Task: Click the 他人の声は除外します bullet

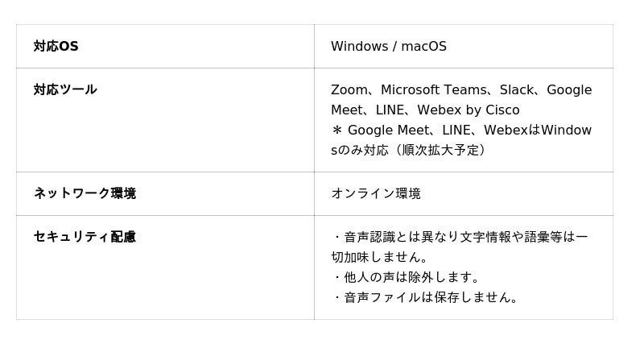Action: tap(407, 278)
